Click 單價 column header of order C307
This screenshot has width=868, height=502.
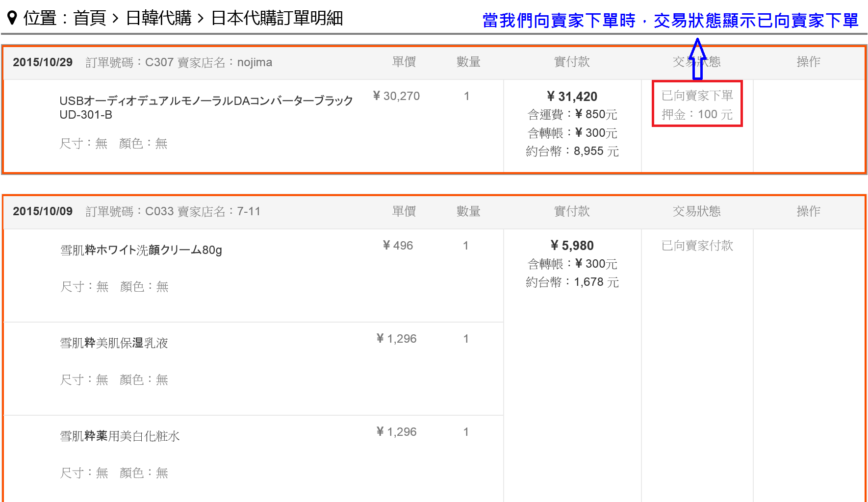[404, 62]
